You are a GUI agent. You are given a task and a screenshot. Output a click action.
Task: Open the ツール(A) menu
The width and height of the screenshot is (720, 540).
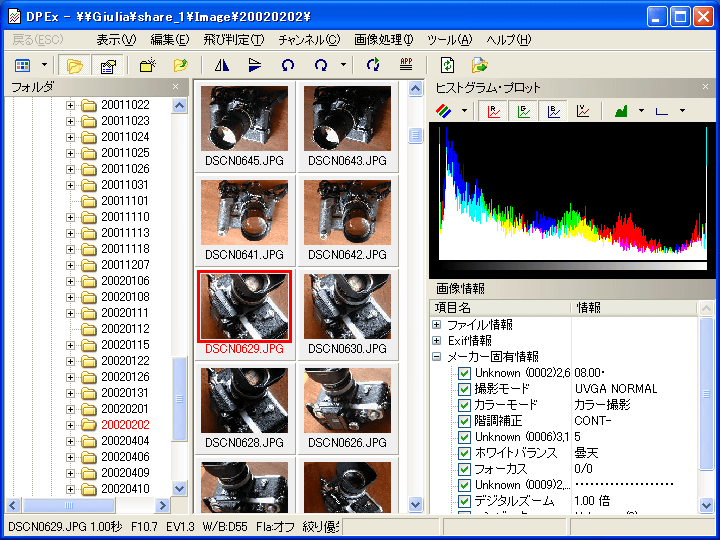[x=449, y=40]
